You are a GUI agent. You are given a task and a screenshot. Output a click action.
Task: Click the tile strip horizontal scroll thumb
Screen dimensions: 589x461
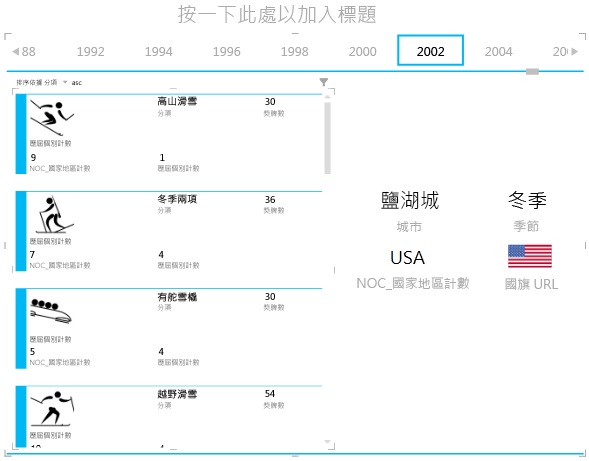pos(532,71)
